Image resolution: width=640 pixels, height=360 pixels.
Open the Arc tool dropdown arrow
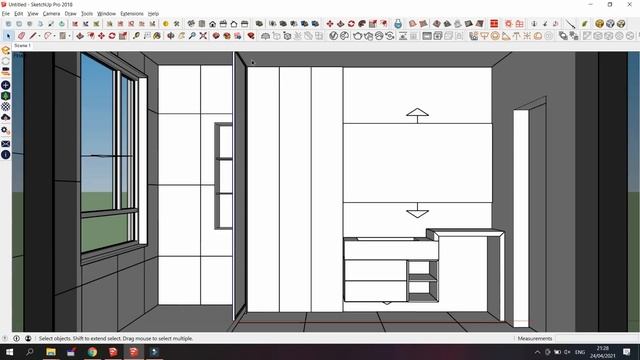[x=54, y=36]
